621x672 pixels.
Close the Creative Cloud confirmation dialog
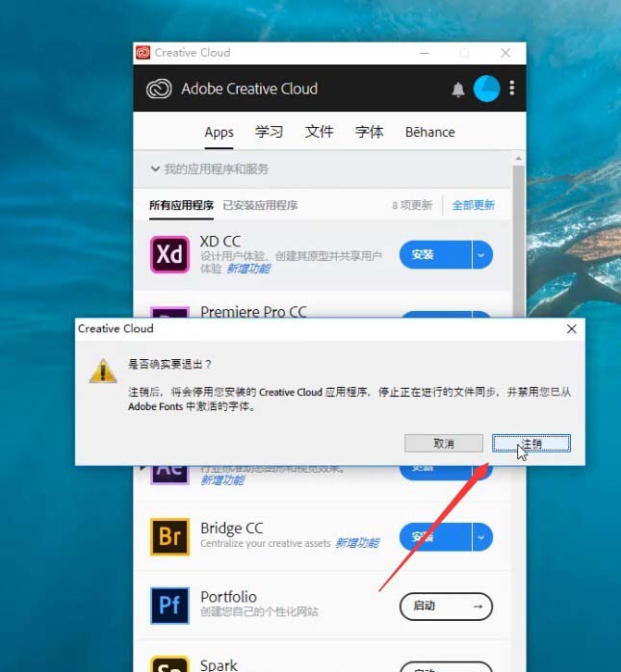click(571, 328)
